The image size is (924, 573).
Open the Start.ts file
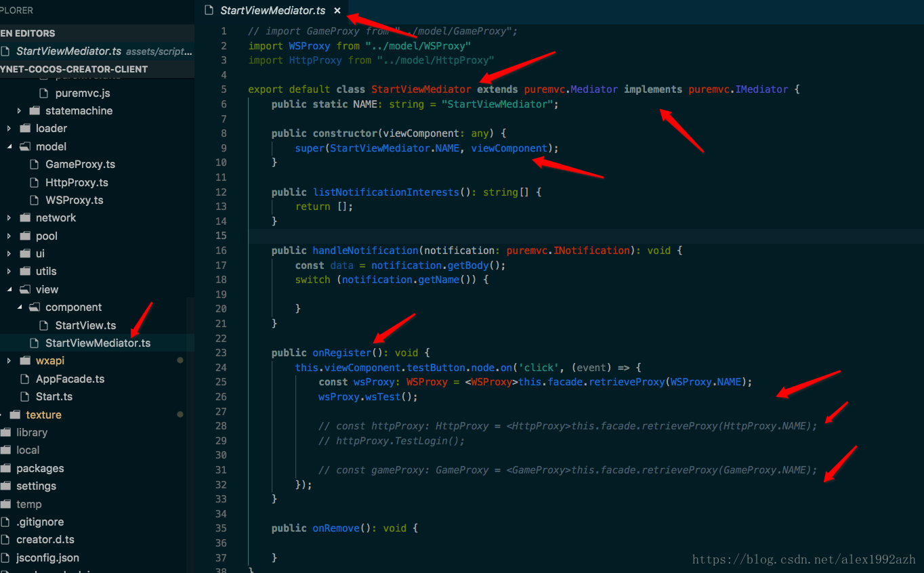(54, 397)
